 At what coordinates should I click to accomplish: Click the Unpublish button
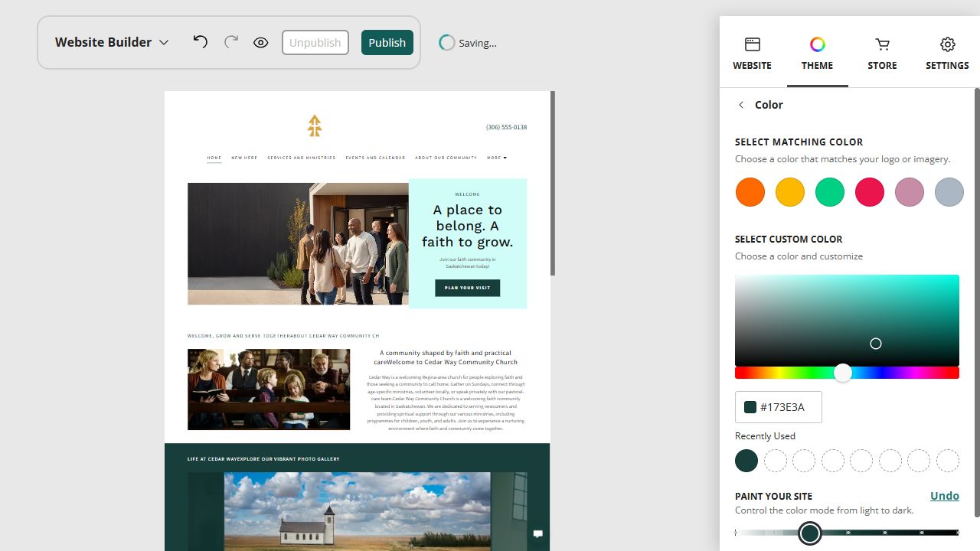pyautogui.click(x=315, y=43)
